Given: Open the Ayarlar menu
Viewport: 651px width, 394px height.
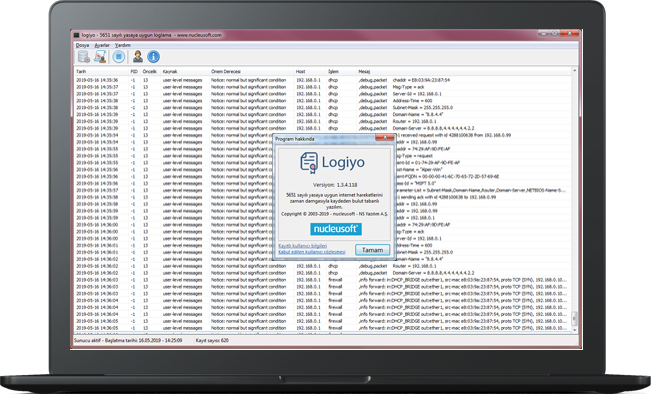Looking at the screenshot, I should (x=102, y=45).
